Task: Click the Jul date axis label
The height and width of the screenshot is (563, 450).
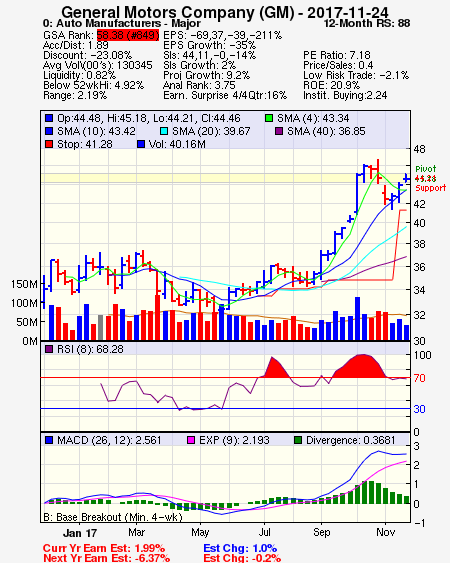Action: [264, 532]
